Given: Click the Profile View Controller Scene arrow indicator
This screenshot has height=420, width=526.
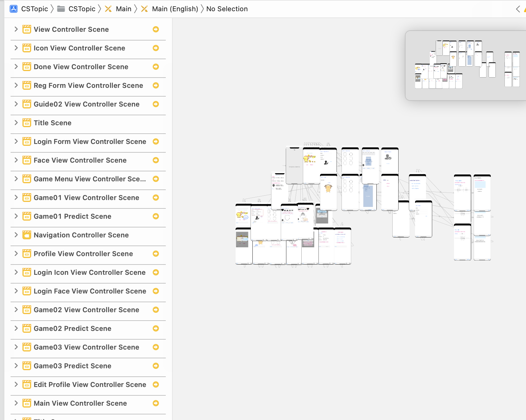Looking at the screenshot, I should (x=156, y=254).
